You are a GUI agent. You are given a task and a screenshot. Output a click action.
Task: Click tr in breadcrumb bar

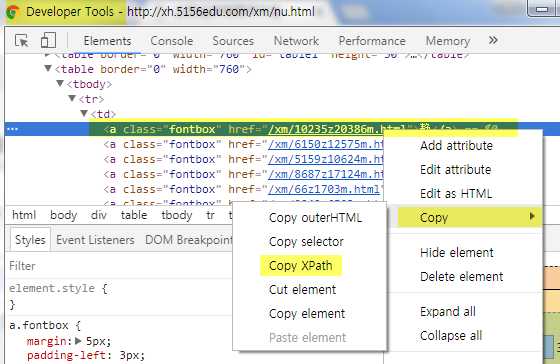coord(210,215)
